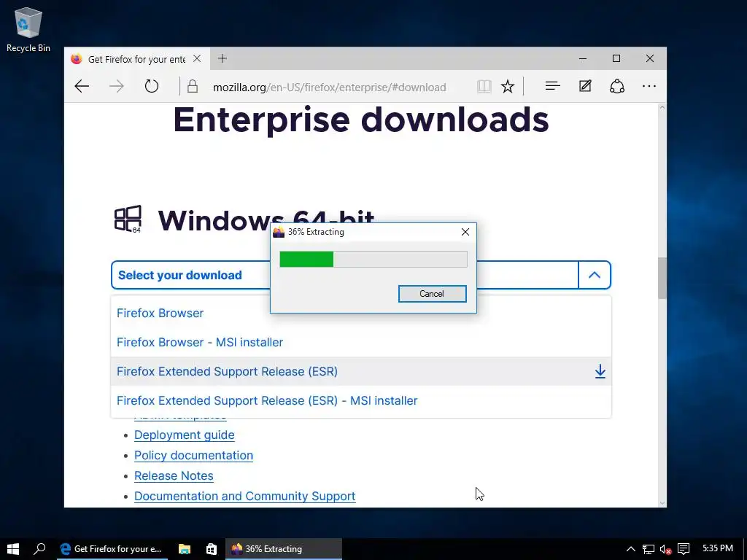Open reading view book icon
Viewport: 747px width, 560px height.
[484, 86]
